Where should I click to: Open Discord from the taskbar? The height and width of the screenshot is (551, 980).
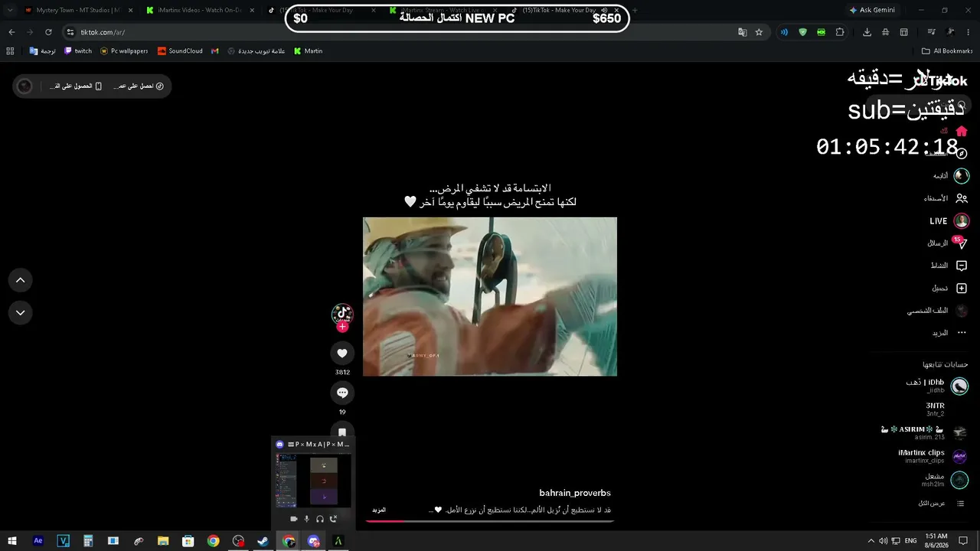coord(313,541)
